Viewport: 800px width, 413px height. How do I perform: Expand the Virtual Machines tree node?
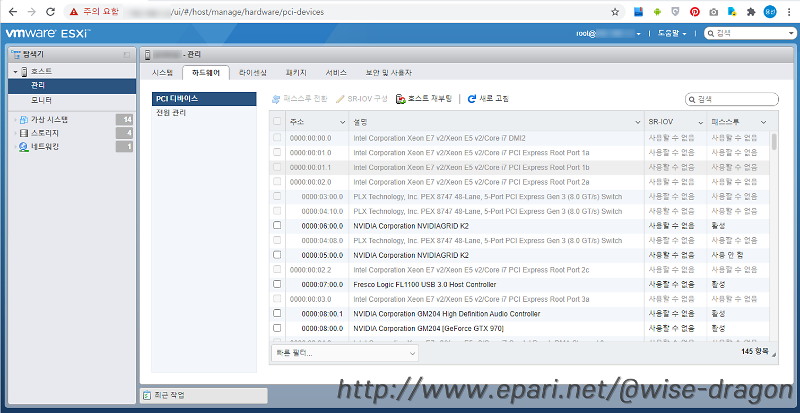point(16,120)
